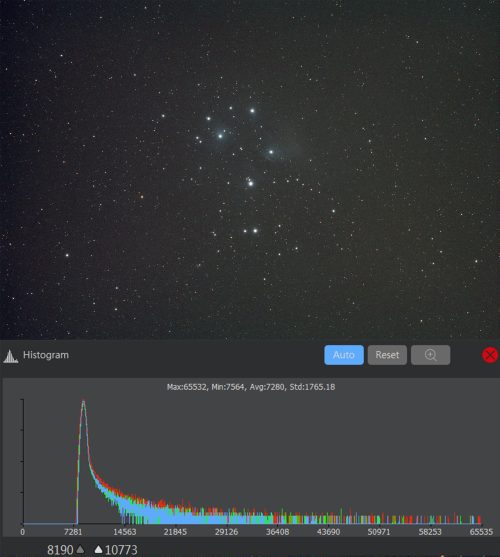Click the 8190 black point value
This screenshot has width=500, height=557.
(x=60, y=550)
